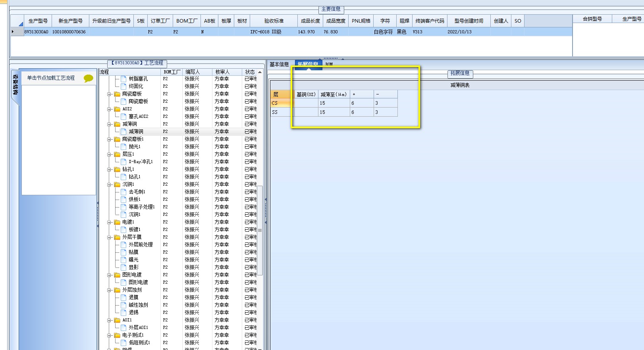Click the 钻孔1 folder icon

(117, 169)
